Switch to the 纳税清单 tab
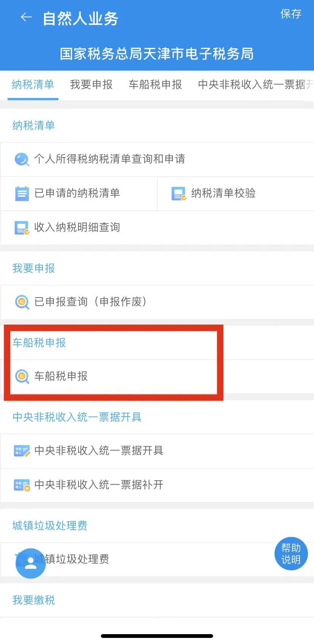The image size is (314, 644). pos(33,84)
